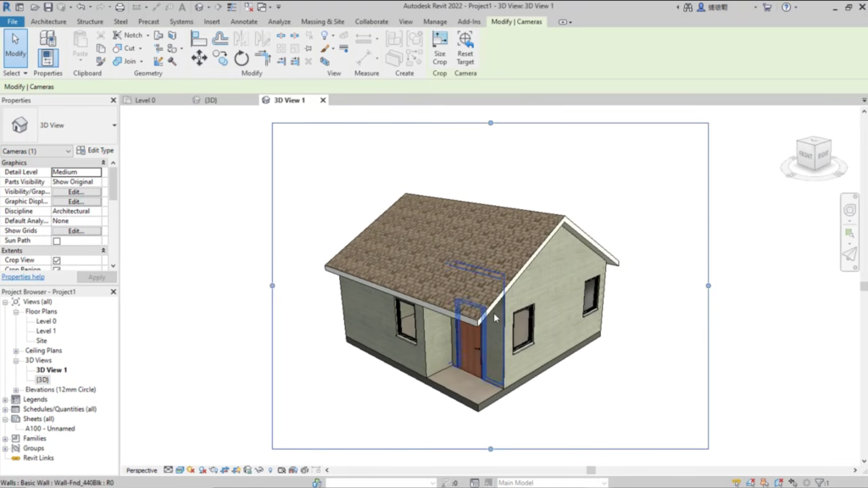Choose the Notch geometry tool
Screen dimensions: 868x488
pyautogui.click(x=129, y=35)
